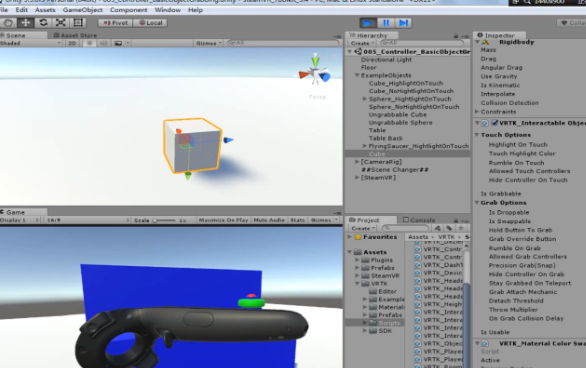Select the Scale tool icon
586x368 pixels.
pyautogui.click(x=61, y=23)
